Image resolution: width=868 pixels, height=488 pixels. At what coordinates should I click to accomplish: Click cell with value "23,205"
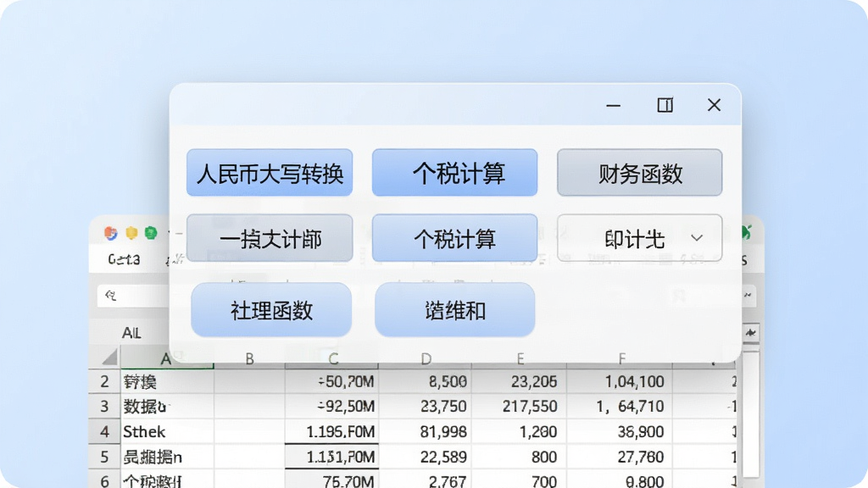click(x=519, y=381)
